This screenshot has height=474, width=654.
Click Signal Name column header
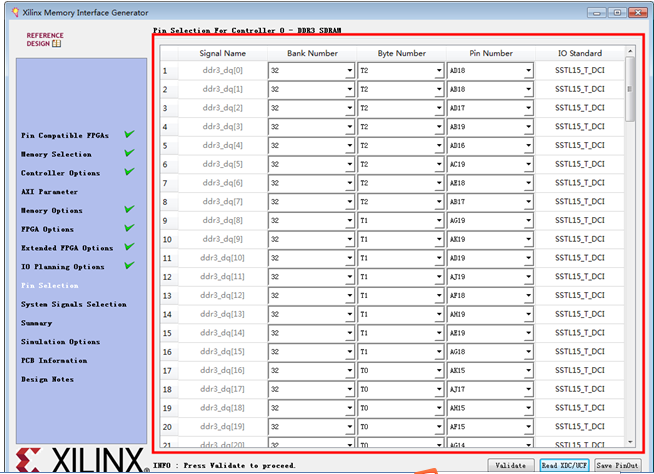(x=223, y=53)
